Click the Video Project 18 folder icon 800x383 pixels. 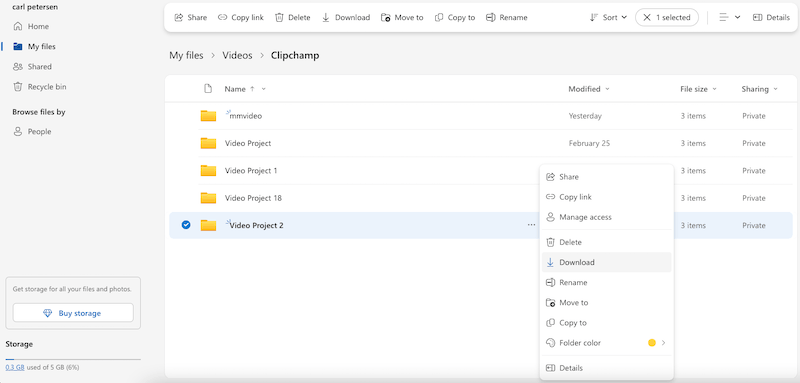tap(208, 198)
